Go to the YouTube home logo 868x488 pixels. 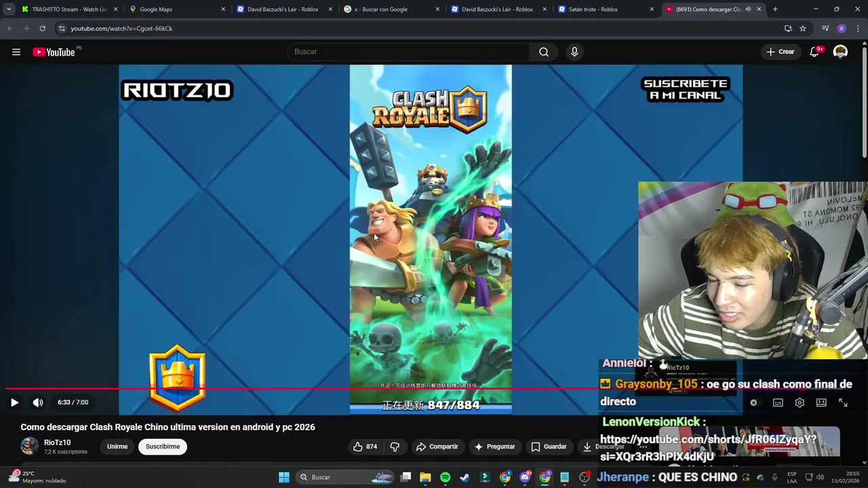pyautogui.click(x=54, y=52)
